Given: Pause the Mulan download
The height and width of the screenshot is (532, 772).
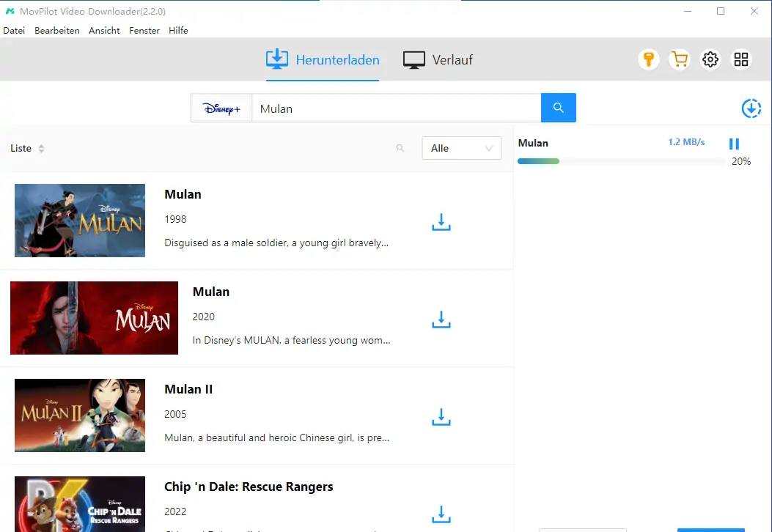Looking at the screenshot, I should tap(734, 143).
